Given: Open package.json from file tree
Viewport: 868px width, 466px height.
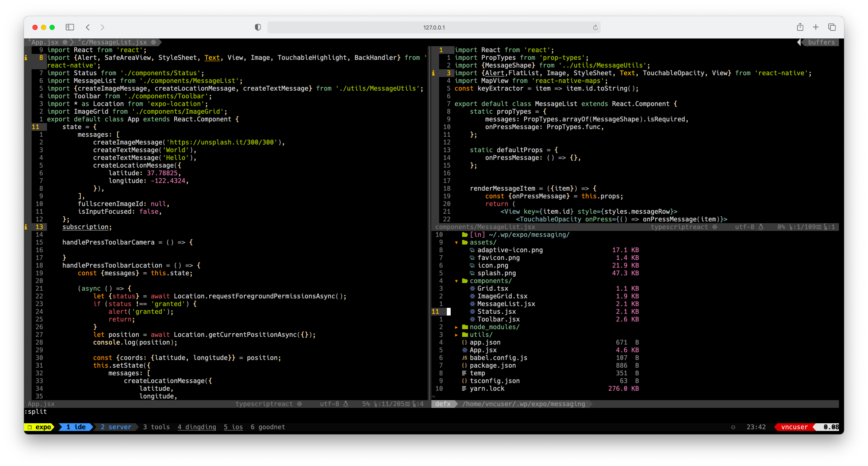Looking at the screenshot, I should (493, 366).
